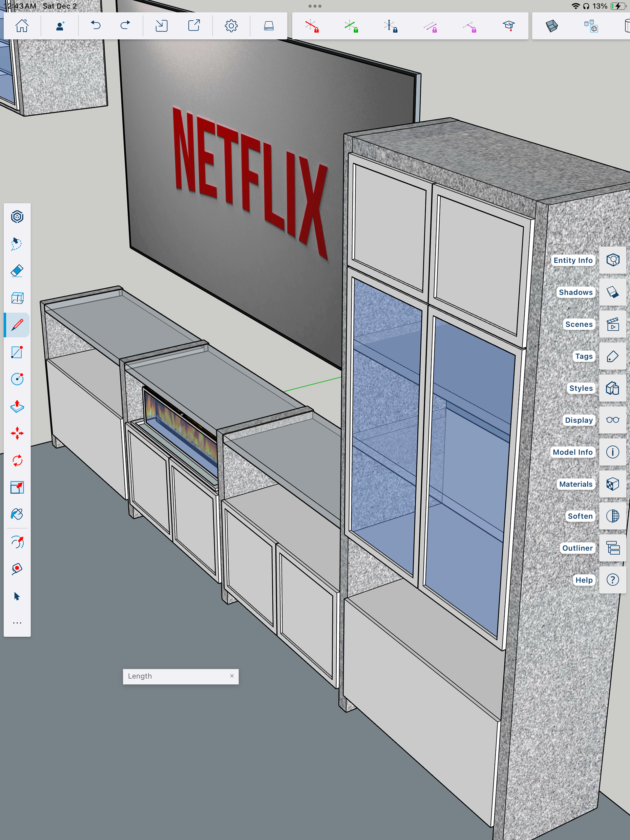
Task: Select the Move tool
Action: pyautogui.click(x=17, y=433)
